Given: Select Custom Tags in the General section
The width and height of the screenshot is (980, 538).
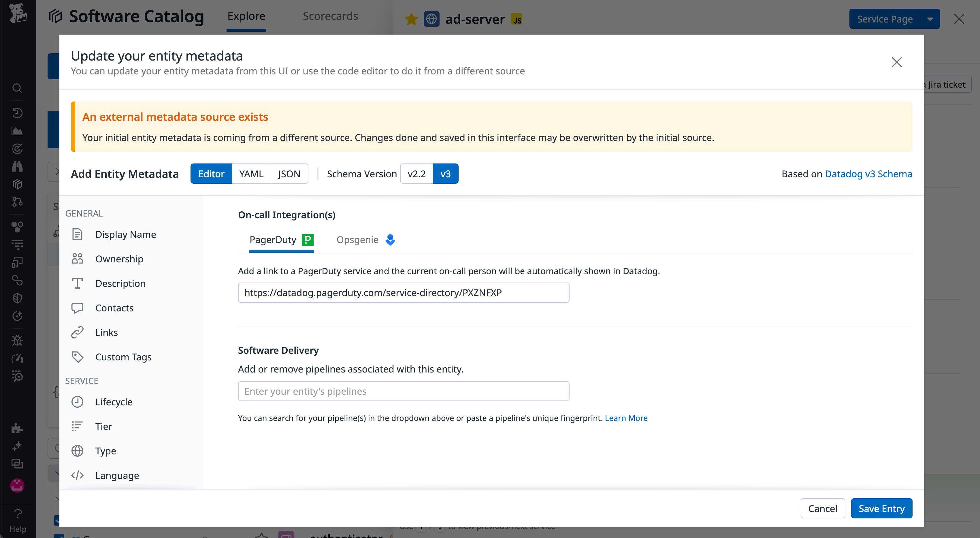Looking at the screenshot, I should coord(123,357).
